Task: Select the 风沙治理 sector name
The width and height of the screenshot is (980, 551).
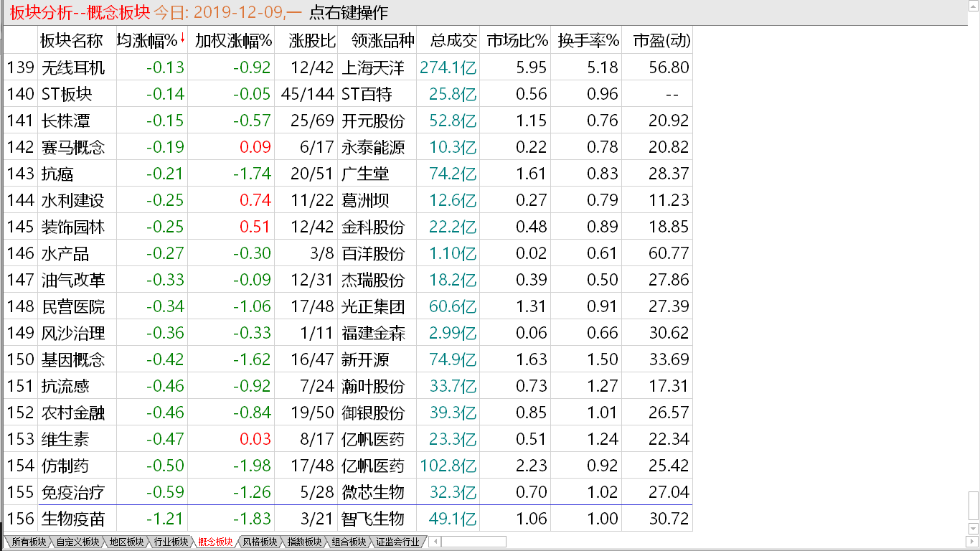Action: coord(73,333)
